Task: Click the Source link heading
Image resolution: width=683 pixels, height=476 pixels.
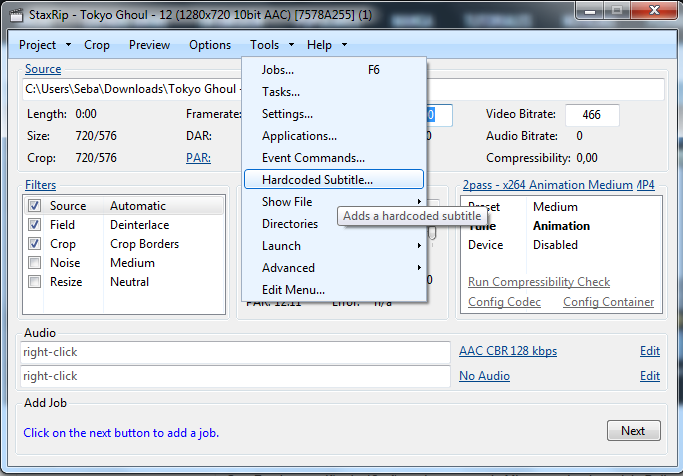Action: (43, 69)
